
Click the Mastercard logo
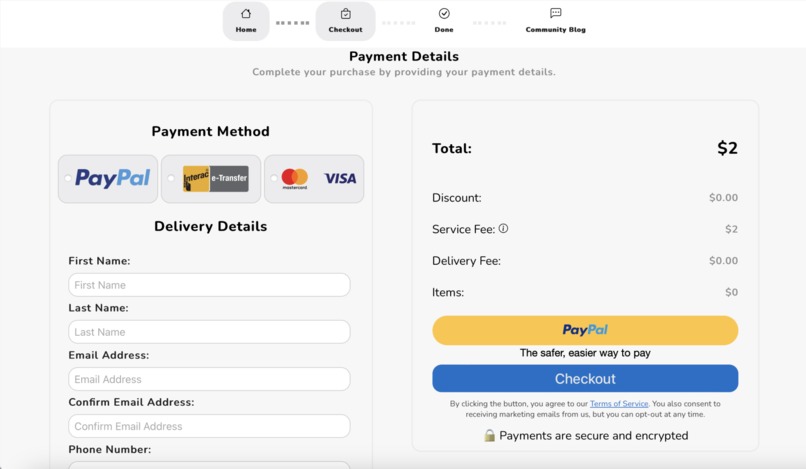point(295,178)
